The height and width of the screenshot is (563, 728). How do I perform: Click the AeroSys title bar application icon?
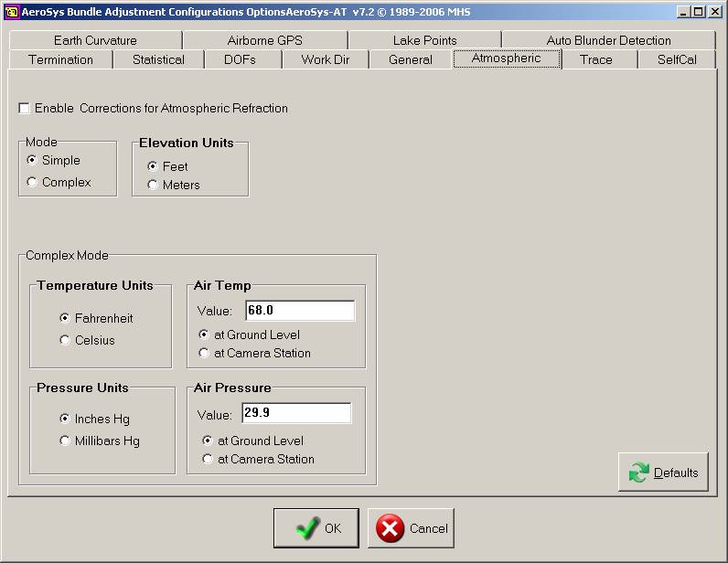(11, 12)
